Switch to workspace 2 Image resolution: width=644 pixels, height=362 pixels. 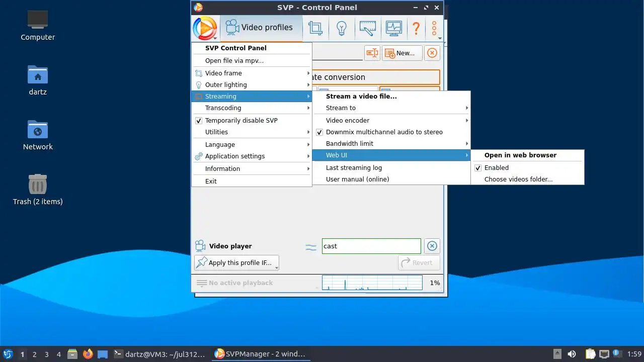[34, 354]
